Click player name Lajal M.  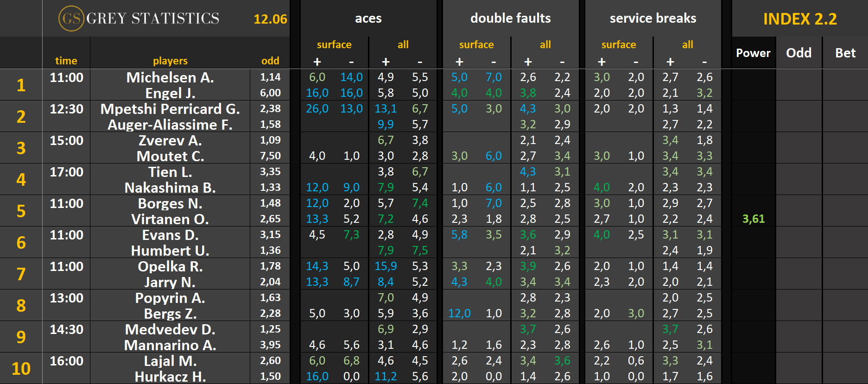point(170,361)
